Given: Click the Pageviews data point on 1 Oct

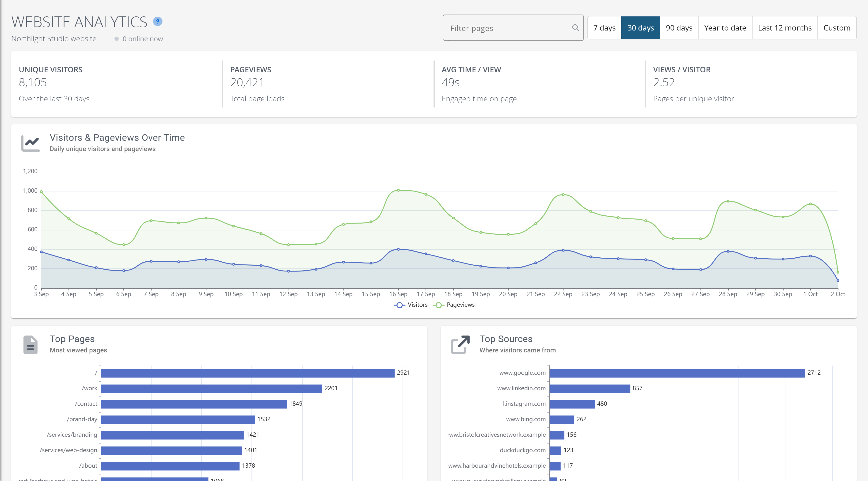Looking at the screenshot, I should point(810,204).
